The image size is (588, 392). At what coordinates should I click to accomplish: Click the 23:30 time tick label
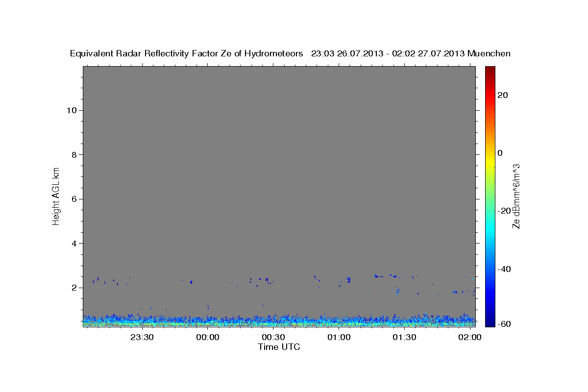142,338
